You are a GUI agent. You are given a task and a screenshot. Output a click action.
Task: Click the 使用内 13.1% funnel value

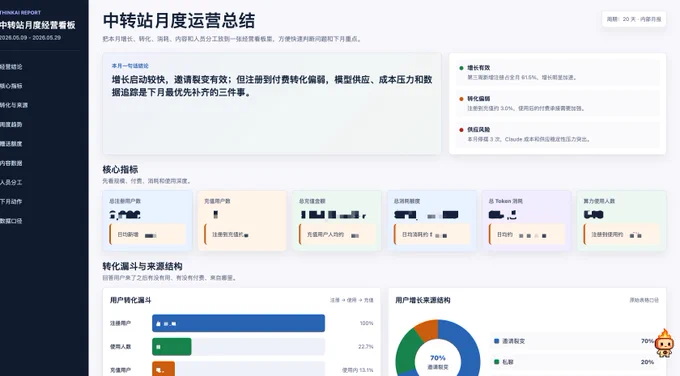coord(357,370)
